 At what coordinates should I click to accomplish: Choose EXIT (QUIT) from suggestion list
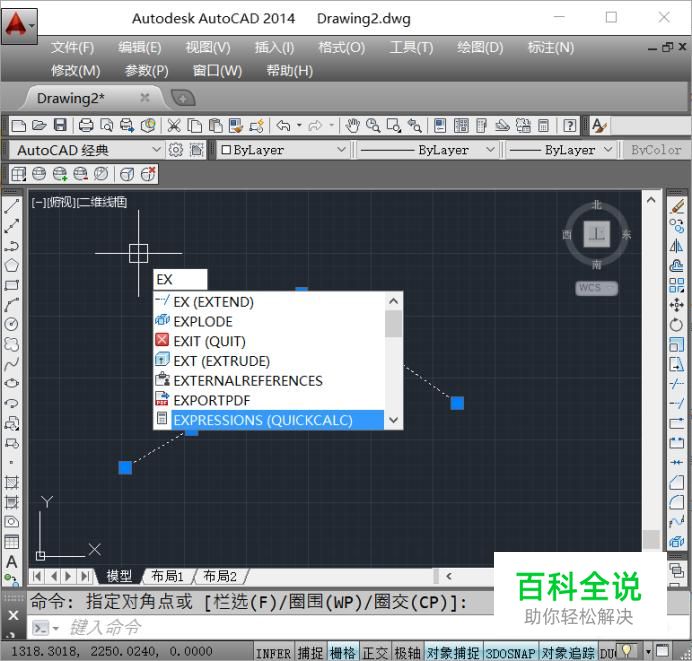point(269,342)
